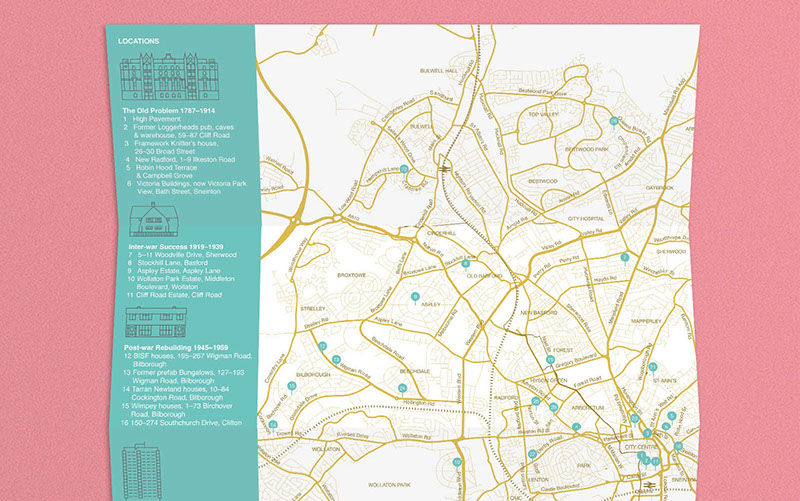Select the 'High Pavement' list entry

click(x=158, y=119)
